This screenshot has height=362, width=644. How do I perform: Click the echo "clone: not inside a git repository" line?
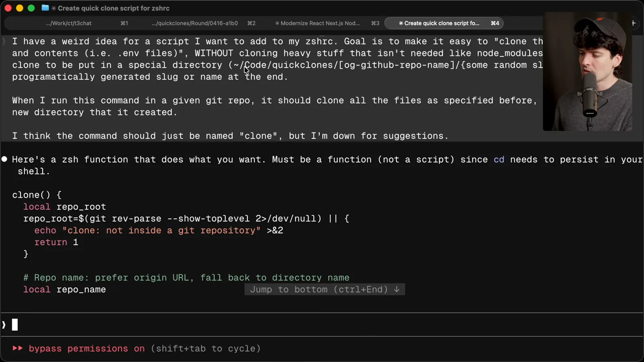(159, 230)
